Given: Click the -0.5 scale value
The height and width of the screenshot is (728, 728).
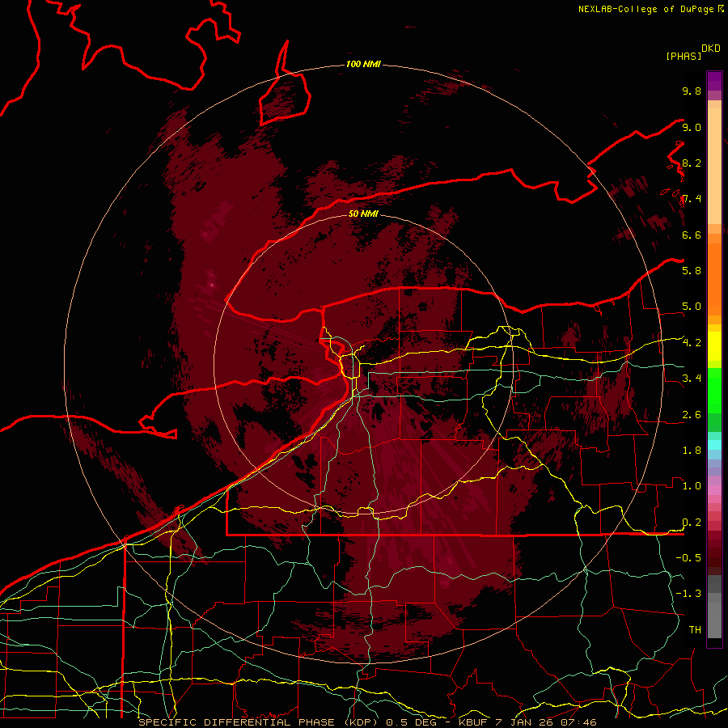Looking at the screenshot, I should click(688, 558).
